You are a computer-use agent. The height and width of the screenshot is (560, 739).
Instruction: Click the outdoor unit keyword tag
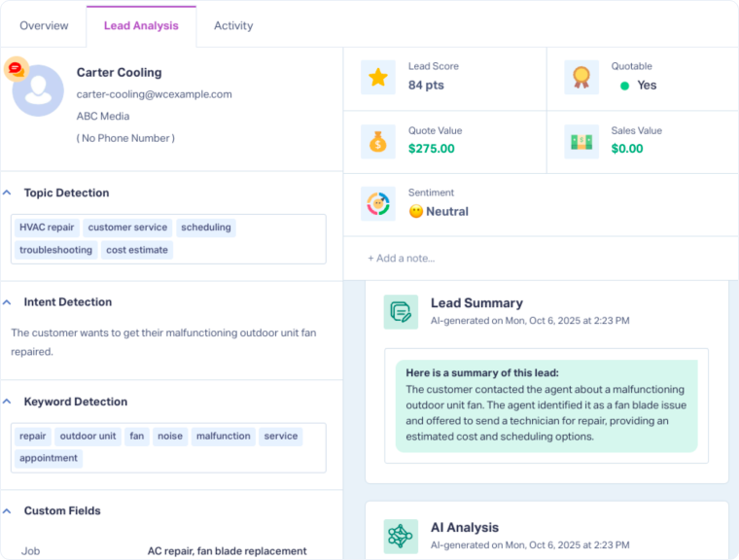tap(88, 436)
